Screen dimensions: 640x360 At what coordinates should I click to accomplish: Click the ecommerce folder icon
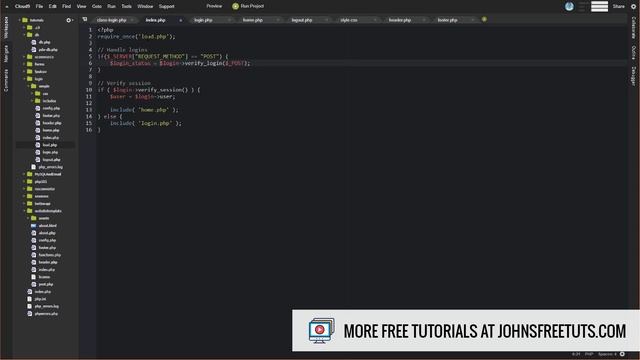(x=29, y=57)
